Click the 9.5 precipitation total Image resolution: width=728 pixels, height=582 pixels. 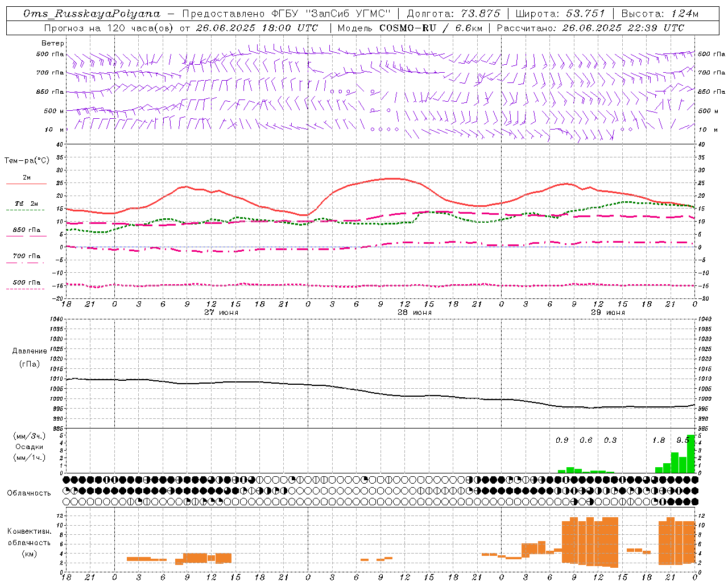tap(682, 440)
